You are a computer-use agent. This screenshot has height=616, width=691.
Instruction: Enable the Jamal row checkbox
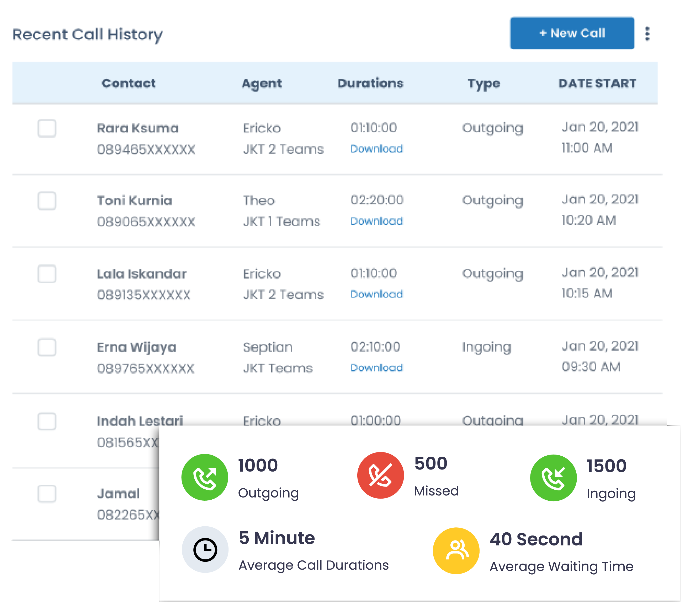click(47, 494)
